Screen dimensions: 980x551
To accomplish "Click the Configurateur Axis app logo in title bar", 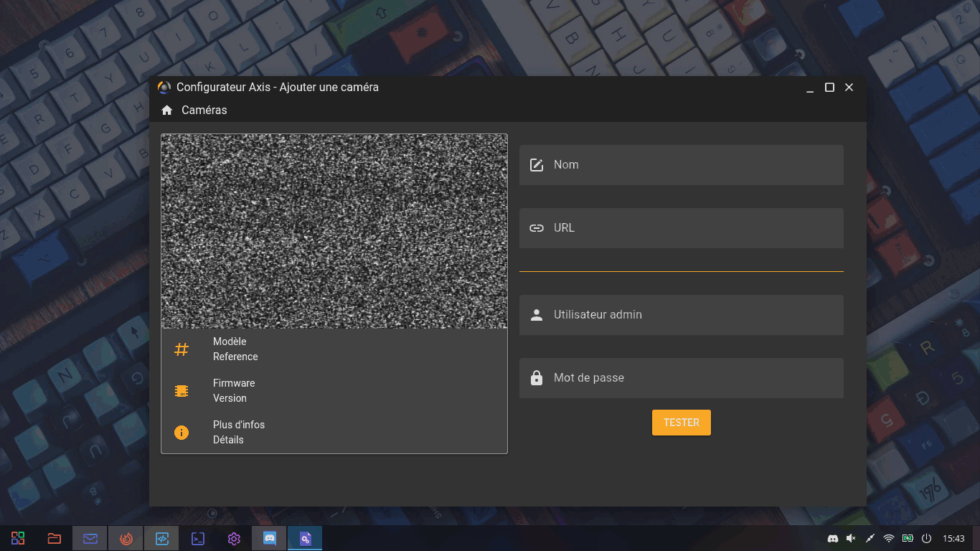I will tap(164, 88).
